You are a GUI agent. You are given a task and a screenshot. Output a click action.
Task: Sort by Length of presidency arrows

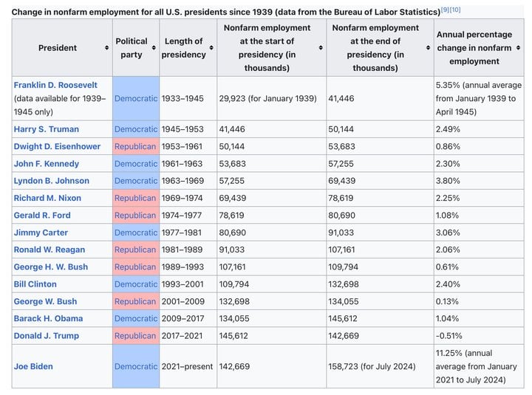[211, 48]
